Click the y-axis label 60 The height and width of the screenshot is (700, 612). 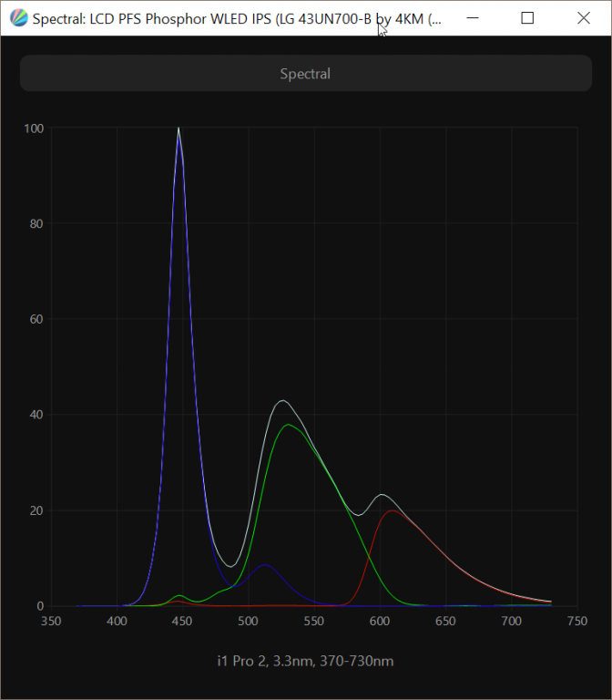[36, 319]
